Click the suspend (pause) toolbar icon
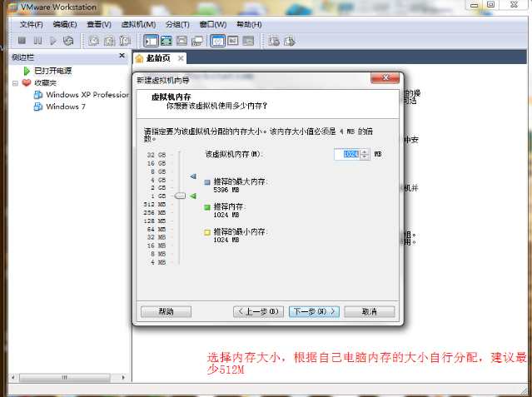The image size is (532, 397). point(38,40)
